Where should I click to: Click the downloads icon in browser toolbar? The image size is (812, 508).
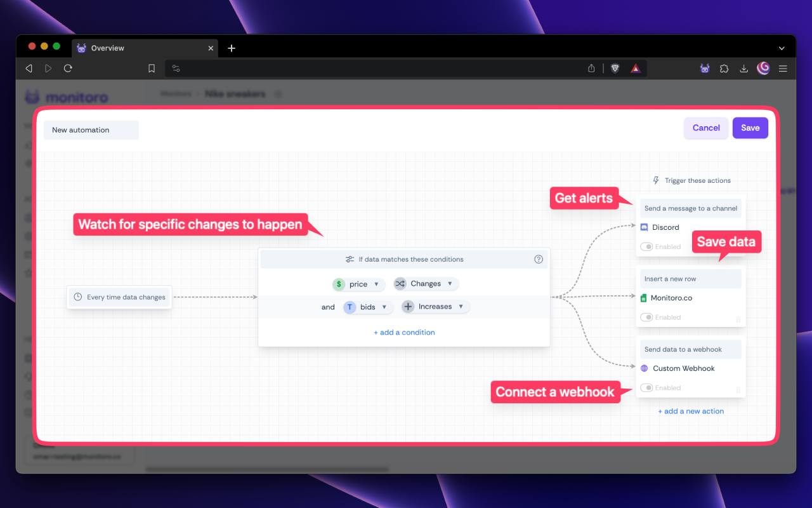(x=743, y=69)
